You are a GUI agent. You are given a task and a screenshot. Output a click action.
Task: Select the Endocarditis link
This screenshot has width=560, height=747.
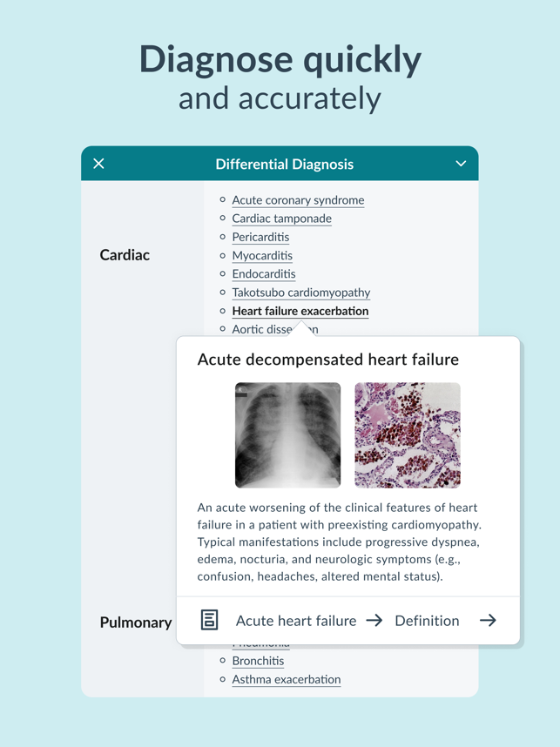(264, 274)
